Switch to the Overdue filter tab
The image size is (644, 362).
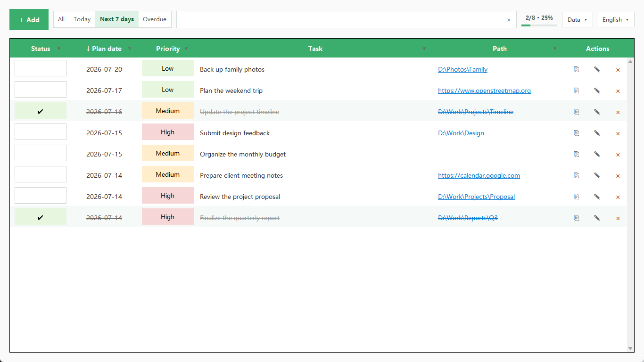[155, 19]
